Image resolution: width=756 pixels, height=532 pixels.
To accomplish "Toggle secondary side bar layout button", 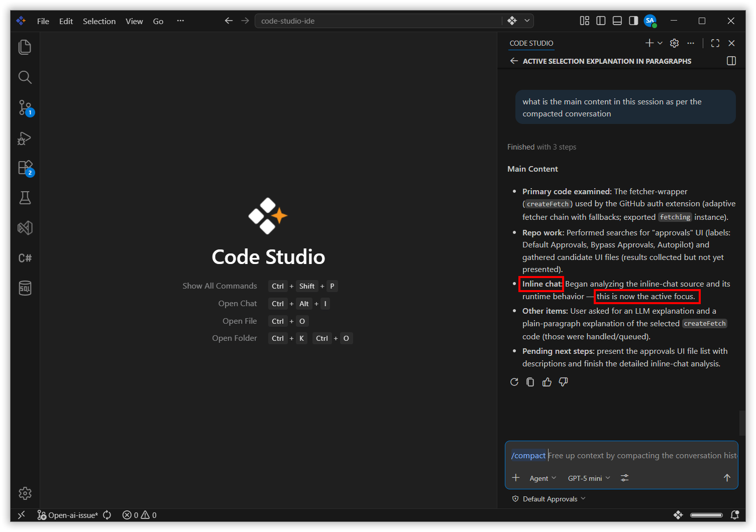I will [633, 21].
